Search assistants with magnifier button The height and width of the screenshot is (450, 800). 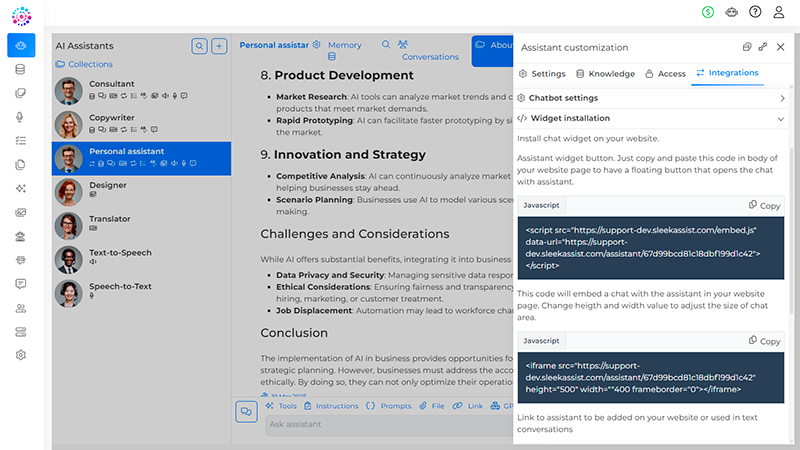point(199,46)
